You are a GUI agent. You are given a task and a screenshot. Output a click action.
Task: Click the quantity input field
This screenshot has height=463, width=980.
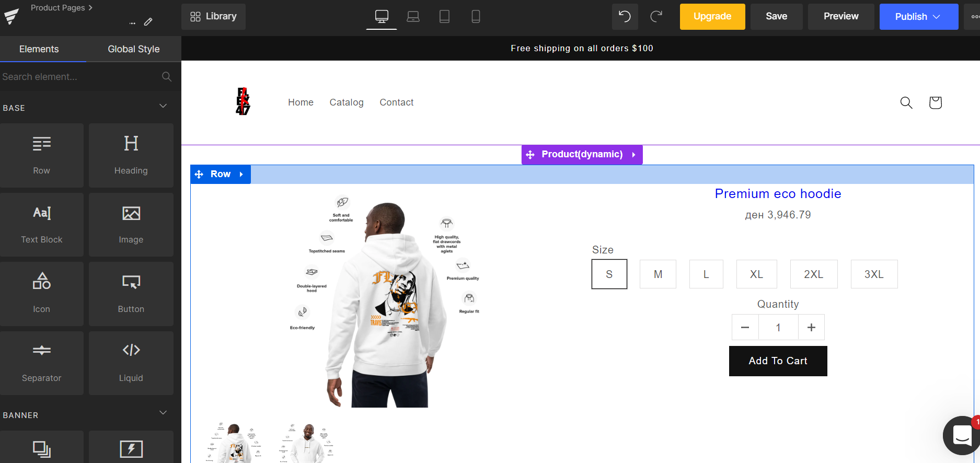tap(778, 328)
